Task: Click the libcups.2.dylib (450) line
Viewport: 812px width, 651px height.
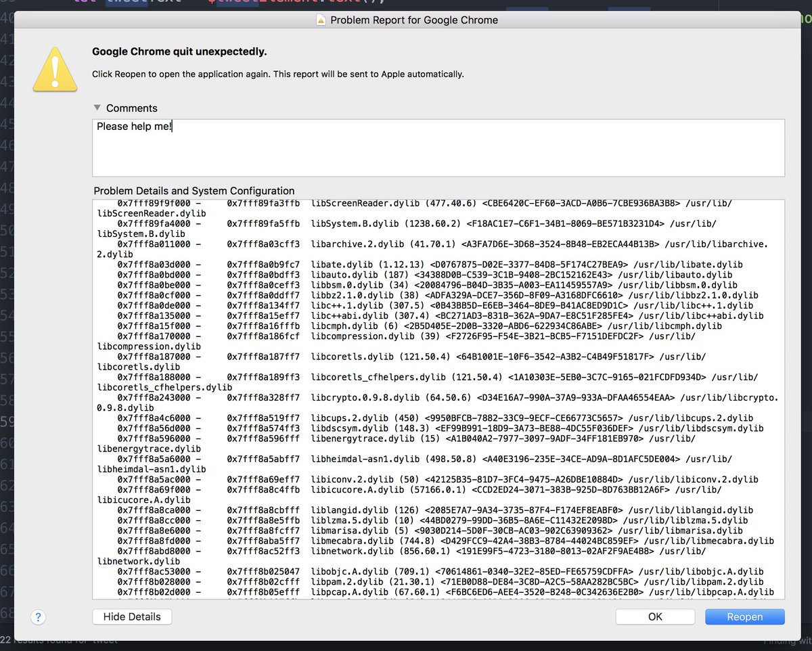Action: [435, 418]
